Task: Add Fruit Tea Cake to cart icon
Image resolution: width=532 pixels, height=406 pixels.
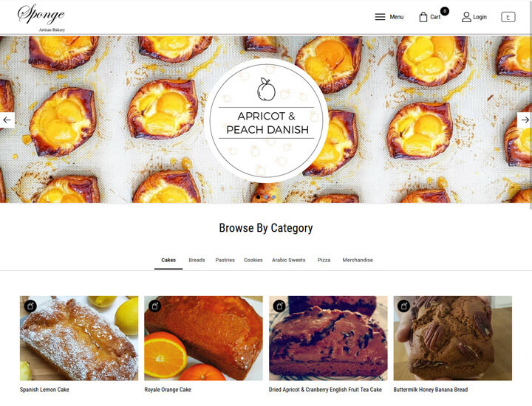Action: 279,306
